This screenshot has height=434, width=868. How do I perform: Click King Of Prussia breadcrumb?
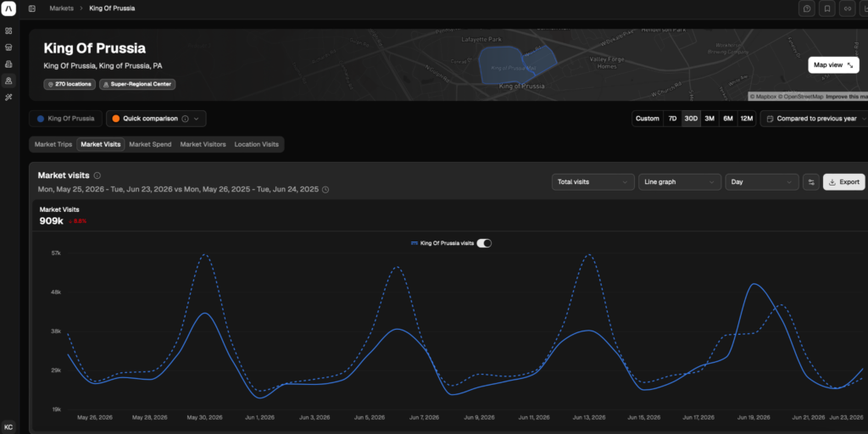pos(112,8)
